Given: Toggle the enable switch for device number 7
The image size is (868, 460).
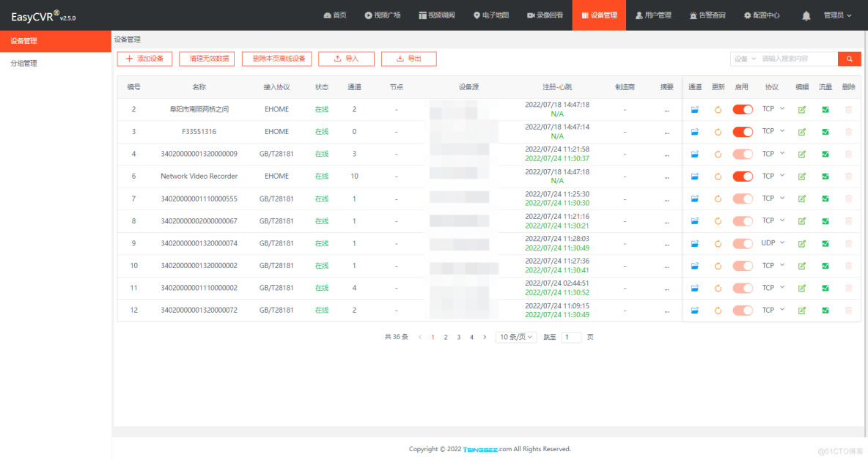Looking at the screenshot, I should 742,198.
